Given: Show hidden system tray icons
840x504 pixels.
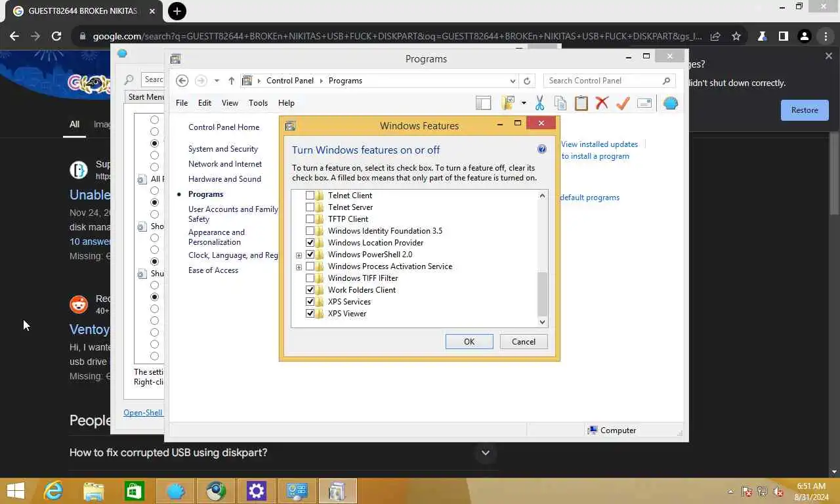Looking at the screenshot, I should [730, 492].
